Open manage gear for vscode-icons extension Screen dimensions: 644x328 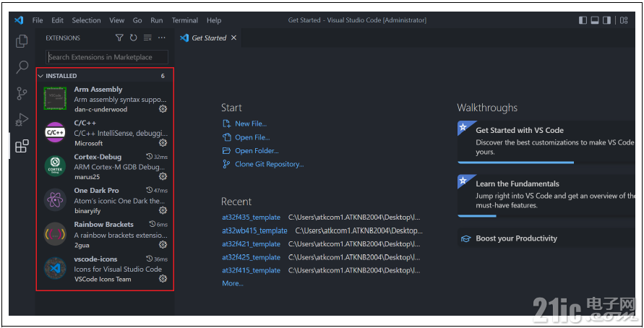163,279
